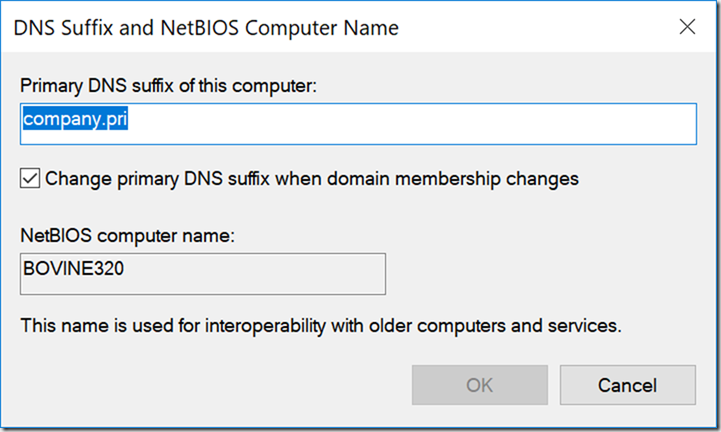Close the dialog with the X icon
Viewport: 721px width, 432px height.
[x=687, y=27]
